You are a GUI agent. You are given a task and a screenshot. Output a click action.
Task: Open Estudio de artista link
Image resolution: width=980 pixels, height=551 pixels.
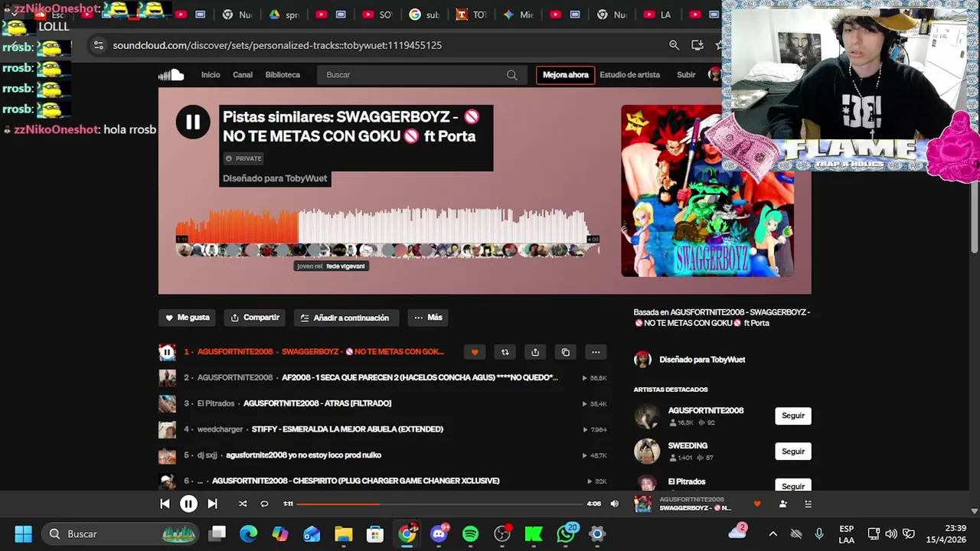(x=629, y=75)
